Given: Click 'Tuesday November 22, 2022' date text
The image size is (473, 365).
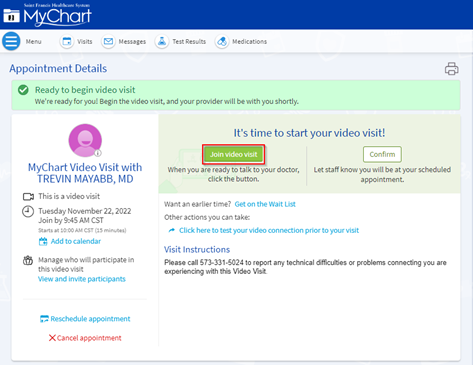Looking at the screenshot, I should tap(85, 211).
